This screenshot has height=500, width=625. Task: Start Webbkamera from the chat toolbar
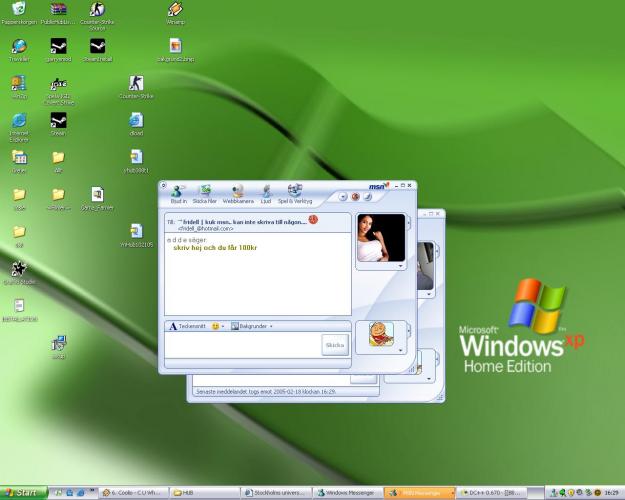pyautogui.click(x=238, y=193)
